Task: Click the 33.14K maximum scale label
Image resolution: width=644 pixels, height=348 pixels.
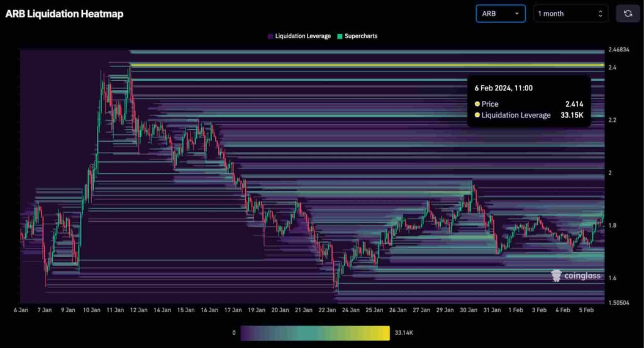Action: (405, 332)
